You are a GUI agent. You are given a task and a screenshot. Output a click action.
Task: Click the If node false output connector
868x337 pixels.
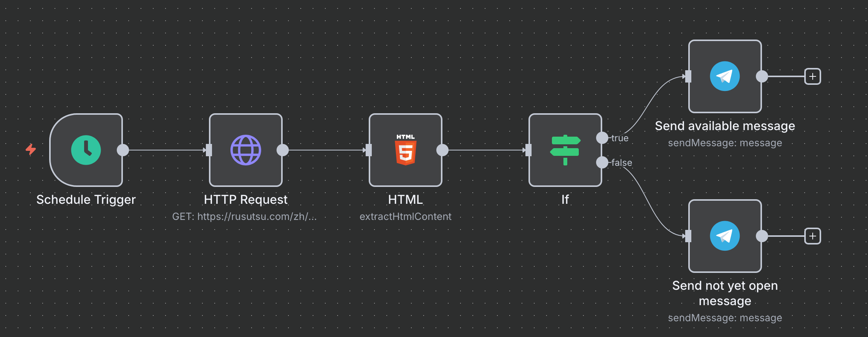pyautogui.click(x=602, y=162)
